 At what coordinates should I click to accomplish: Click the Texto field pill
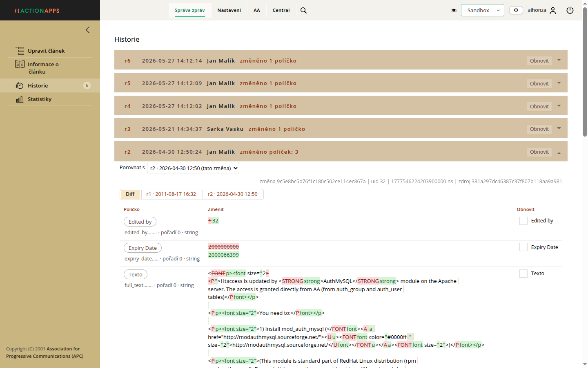tap(136, 274)
